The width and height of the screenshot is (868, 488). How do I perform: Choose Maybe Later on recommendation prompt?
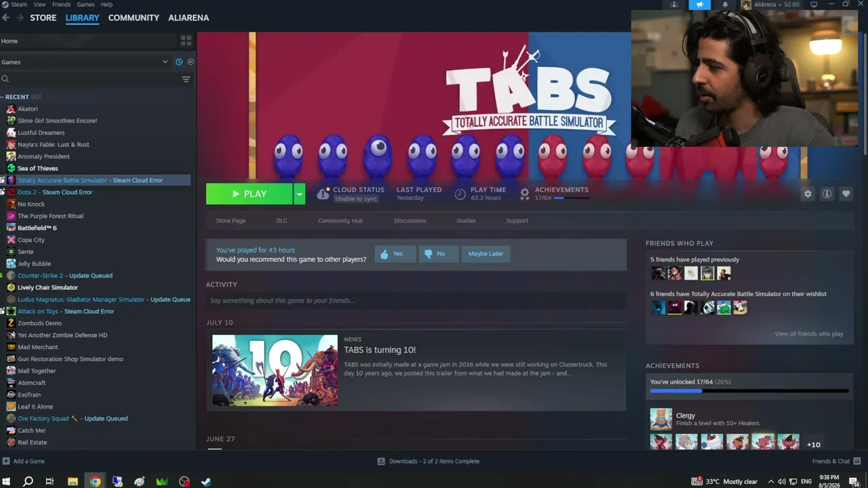(x=486, y=253)
